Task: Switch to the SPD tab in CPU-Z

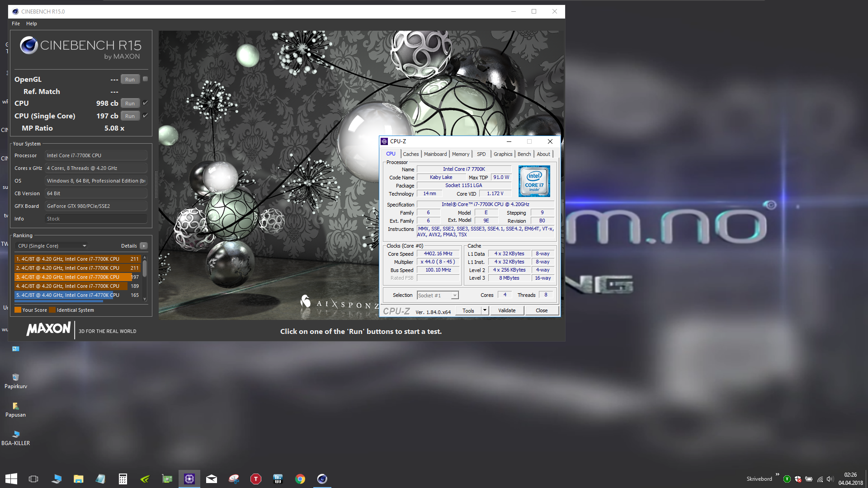Action: tap(481, 154)
